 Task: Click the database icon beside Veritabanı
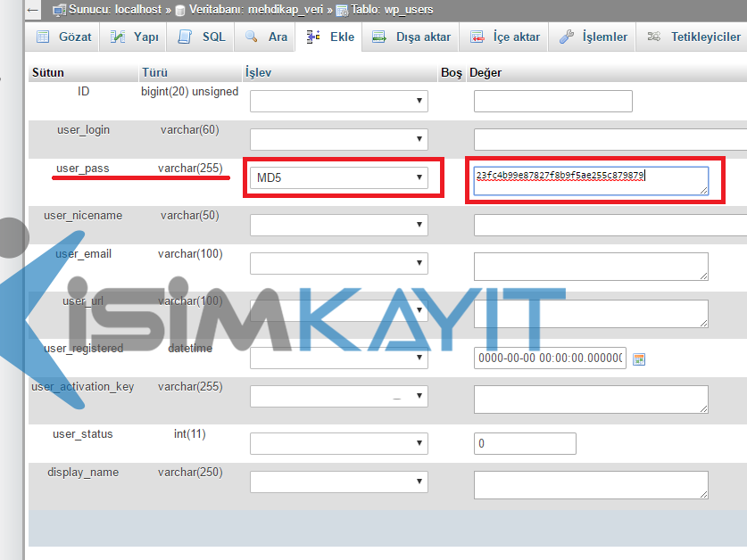click(x=180, y=11)
